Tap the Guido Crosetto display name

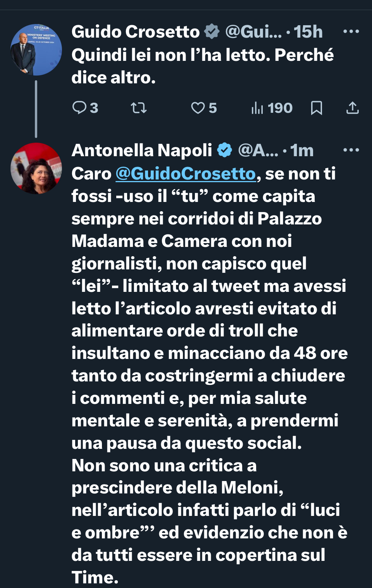pos(135,32)
